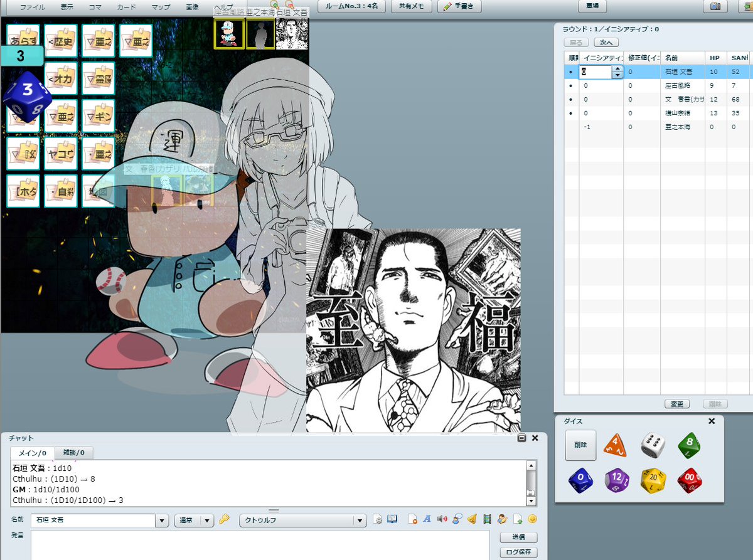Open the <オカ memo card

pos(61,78)
